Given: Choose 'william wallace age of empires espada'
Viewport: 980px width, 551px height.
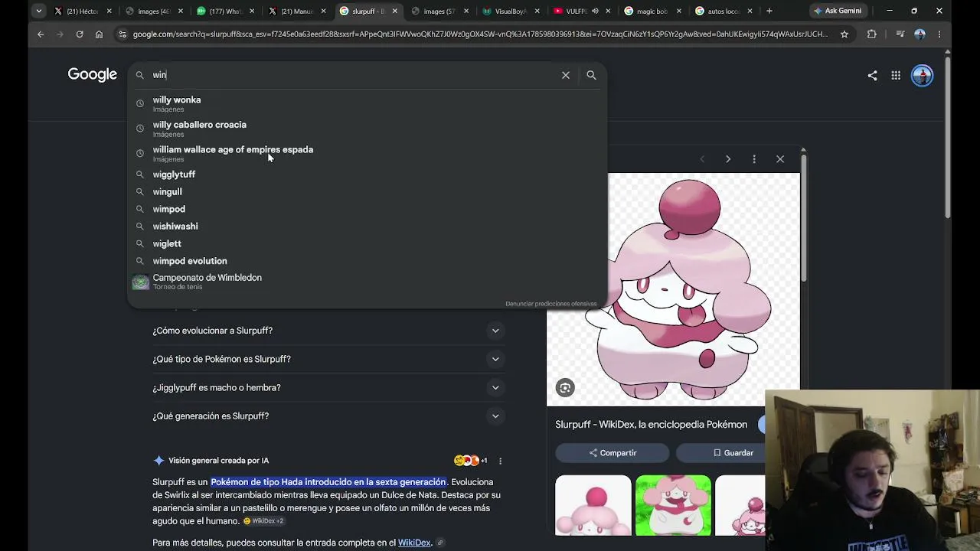Looking at the screenshot, I should (x=367, y=153).
